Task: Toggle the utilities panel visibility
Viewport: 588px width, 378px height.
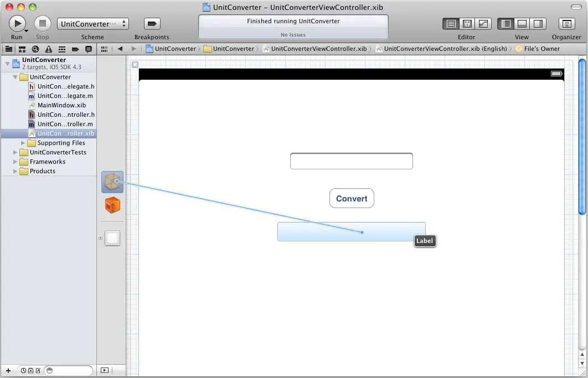Action: (538, 24)
